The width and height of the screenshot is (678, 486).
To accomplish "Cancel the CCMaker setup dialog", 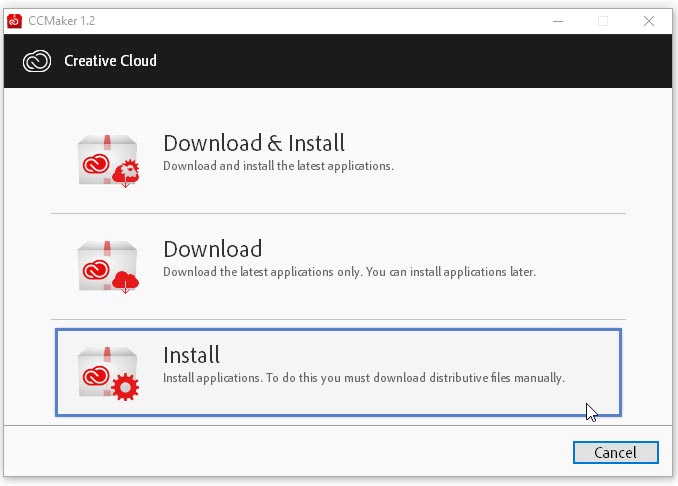I will coord(615,452).
